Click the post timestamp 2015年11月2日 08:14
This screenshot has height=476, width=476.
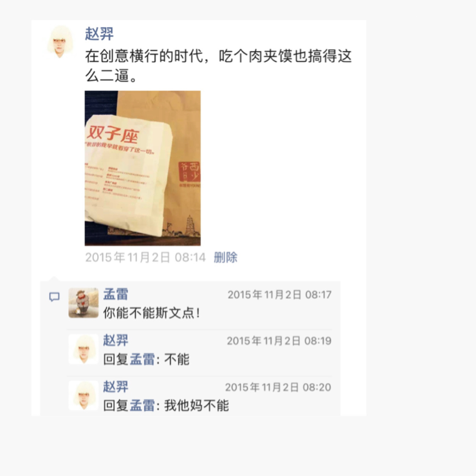point(146,257)
